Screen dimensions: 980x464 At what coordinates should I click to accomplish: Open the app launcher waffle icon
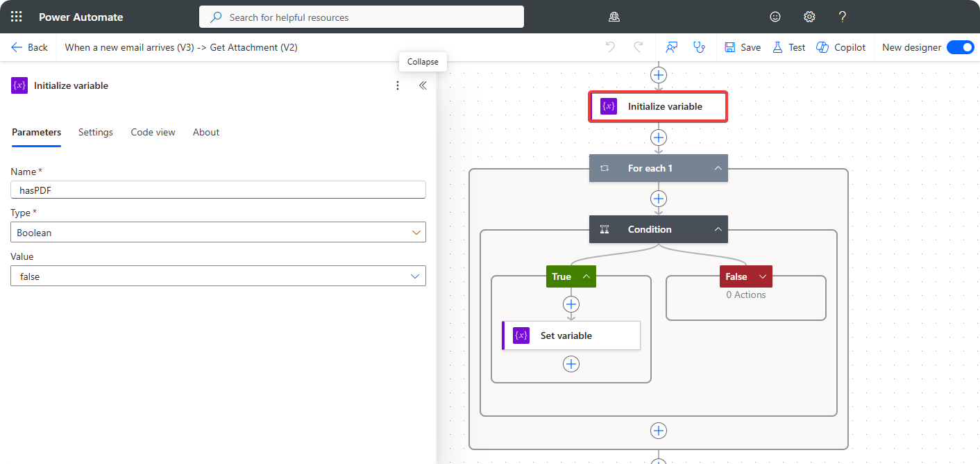coord(17,17)
